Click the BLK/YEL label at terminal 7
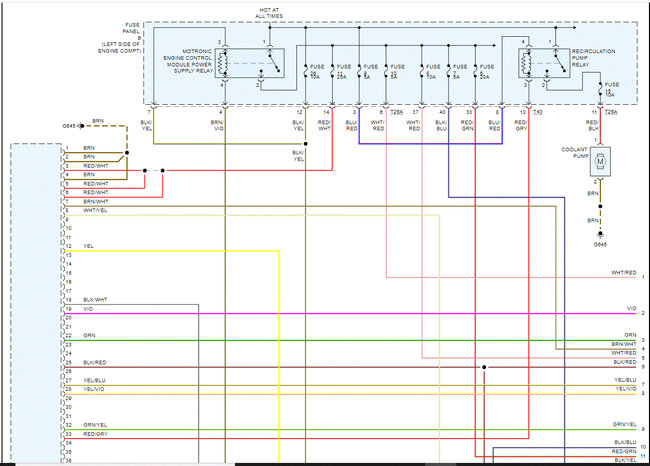Image resolution: width=650 pixels, height=466 pixels. click(x=146, y=125)
